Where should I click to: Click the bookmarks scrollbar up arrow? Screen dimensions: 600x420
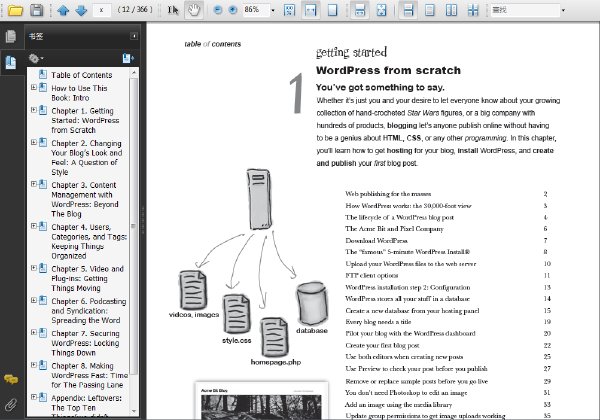pyautogui.click(x=134, y=73)
